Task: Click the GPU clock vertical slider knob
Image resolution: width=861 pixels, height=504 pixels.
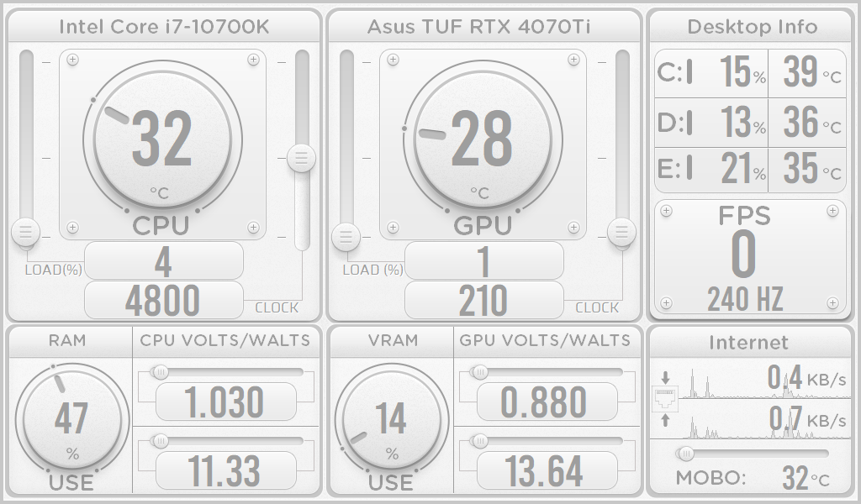Action: coord(621,231)
